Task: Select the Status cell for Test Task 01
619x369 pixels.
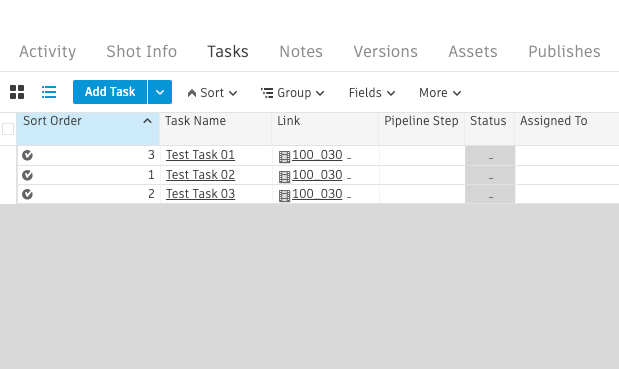Action: (490, 155)
